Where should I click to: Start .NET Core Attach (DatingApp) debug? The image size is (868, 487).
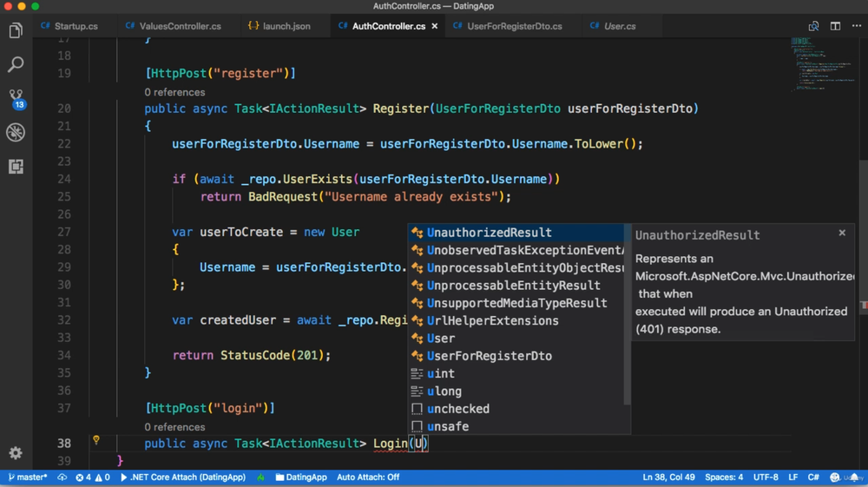pos(183,477)
